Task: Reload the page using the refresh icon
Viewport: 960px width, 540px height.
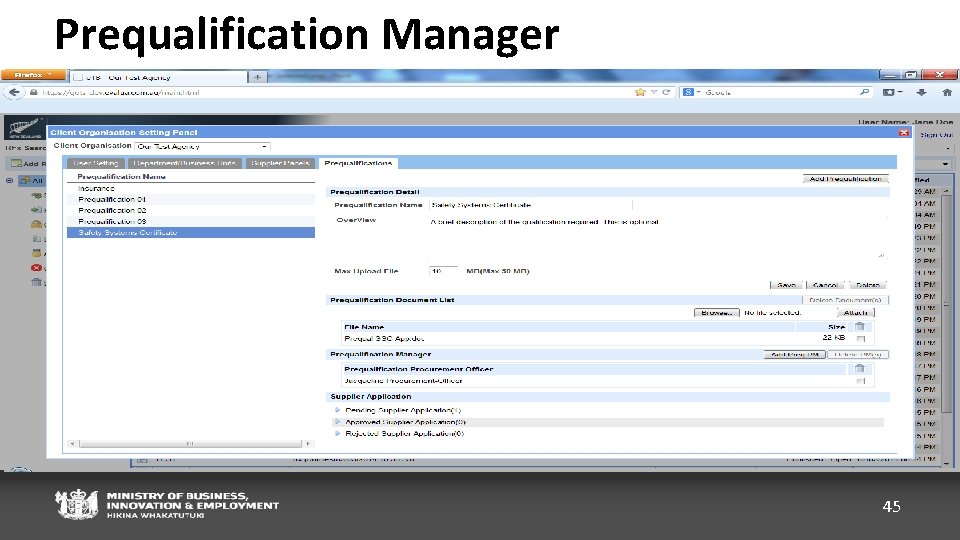Action: (x=666, y=92)
